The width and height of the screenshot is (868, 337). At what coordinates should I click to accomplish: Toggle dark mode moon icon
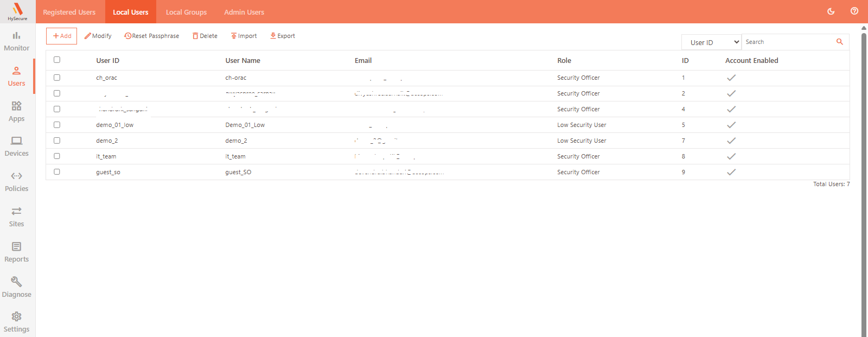click(831, 11)
